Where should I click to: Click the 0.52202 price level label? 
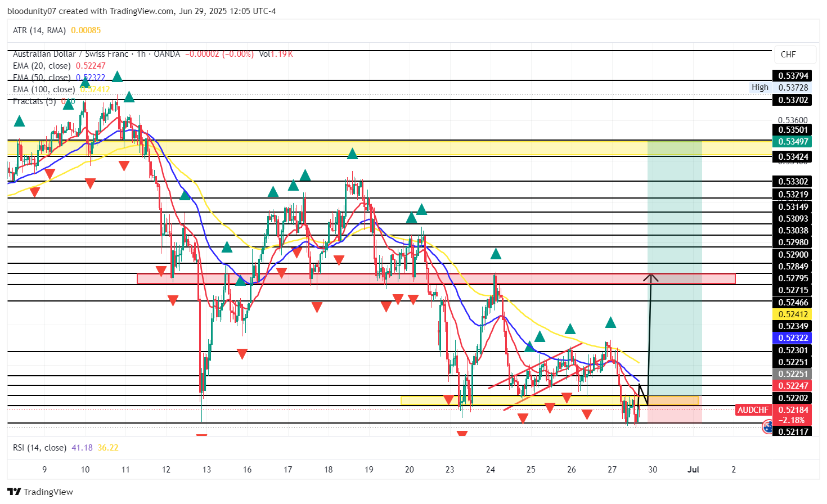coord(793,398)
